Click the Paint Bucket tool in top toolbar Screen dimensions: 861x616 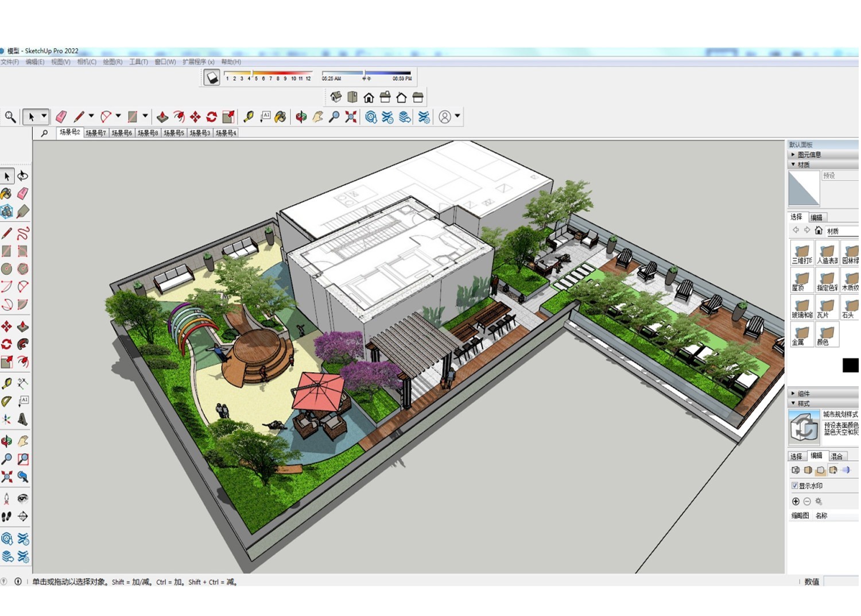(280, 117)
